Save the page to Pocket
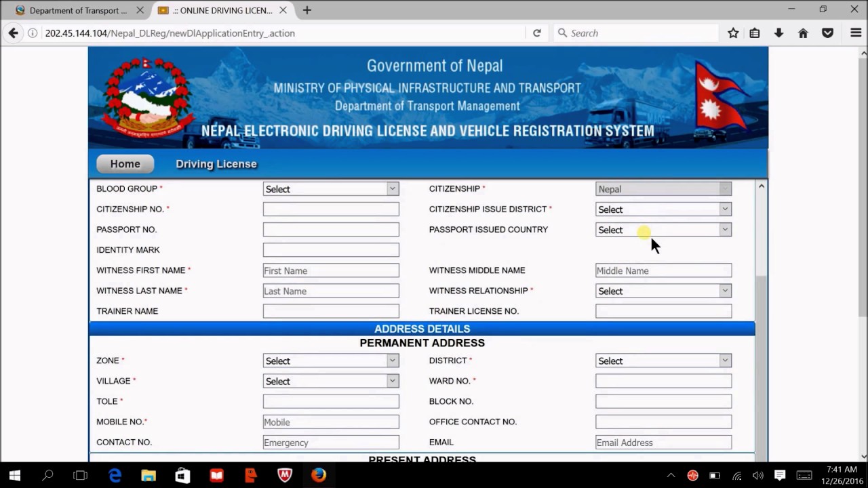The width and height of the screenshot is (868, 488). (x=827, y=33)
